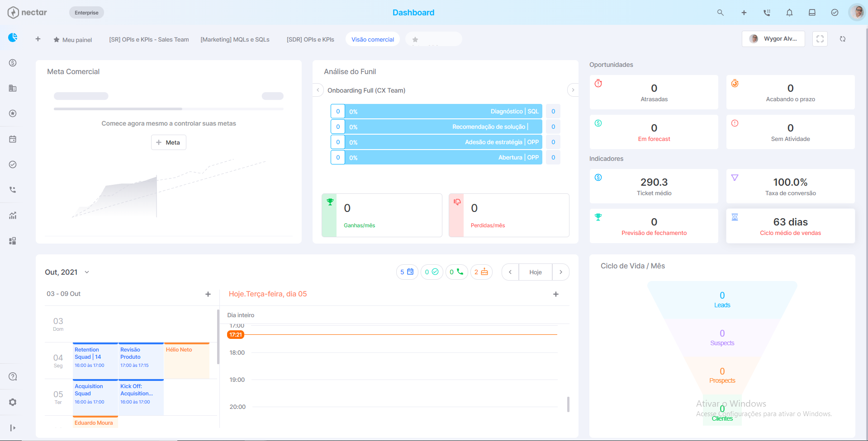Viewport: 868px width, 441px height.
Task: Open the tasks checkmark icon in top bar
Action: (x=835, y=13)
